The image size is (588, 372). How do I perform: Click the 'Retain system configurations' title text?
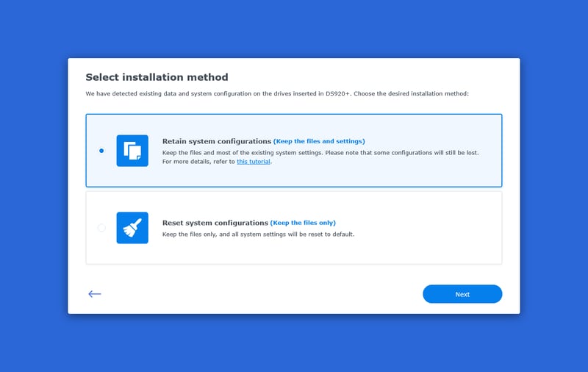click(x=216, y=141)
